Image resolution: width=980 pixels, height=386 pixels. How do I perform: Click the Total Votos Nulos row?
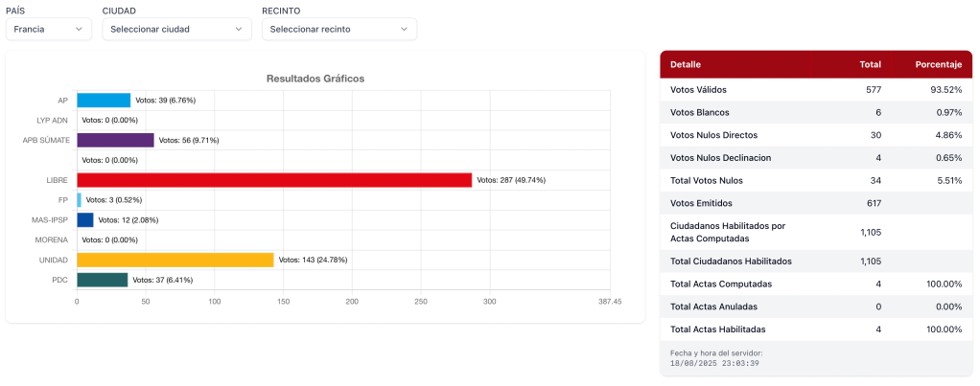click(815, 180)
